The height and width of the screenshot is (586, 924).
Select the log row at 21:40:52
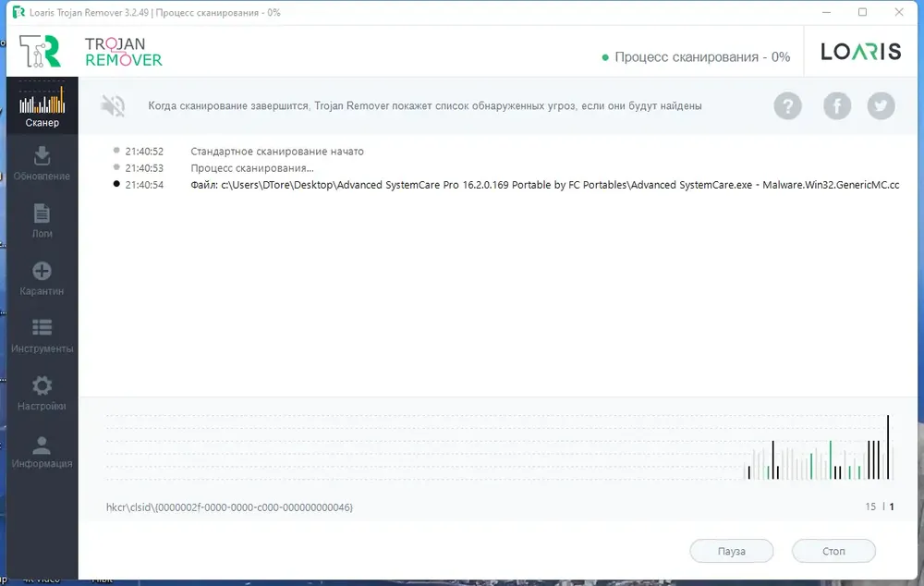[238, 152]
